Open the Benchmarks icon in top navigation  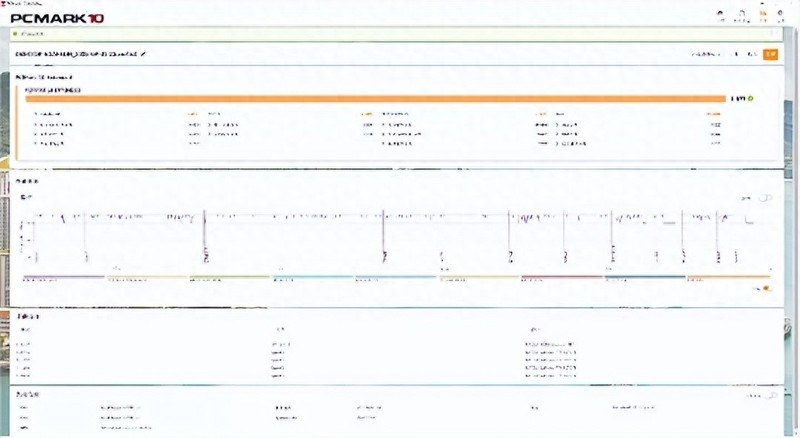(742, 14)
